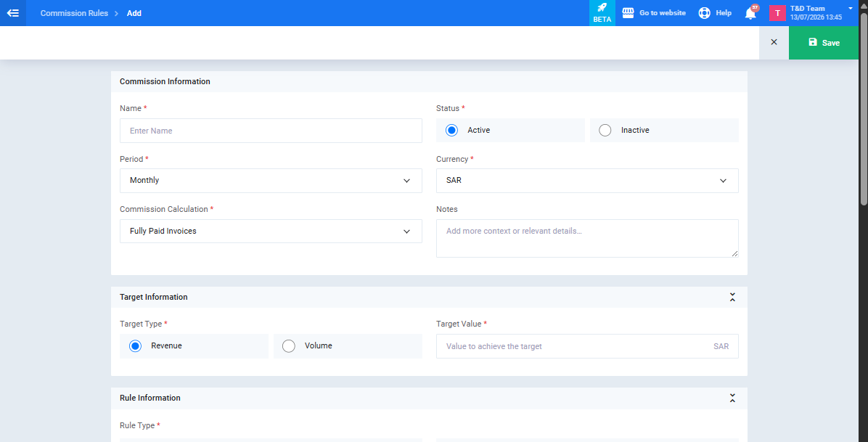Click the Rule Type label
868x442 pixels.
(x=137, y=425)
